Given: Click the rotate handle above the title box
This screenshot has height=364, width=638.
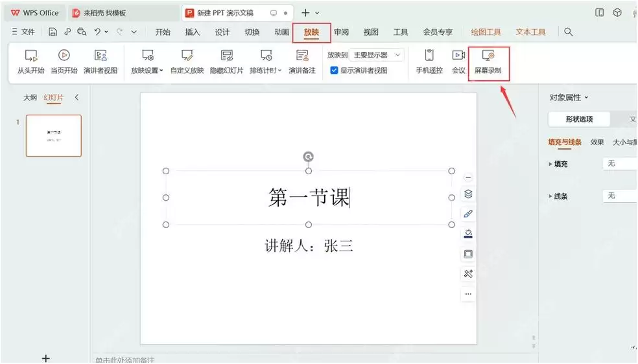Looking at the screenshot, I should (309, 157).
